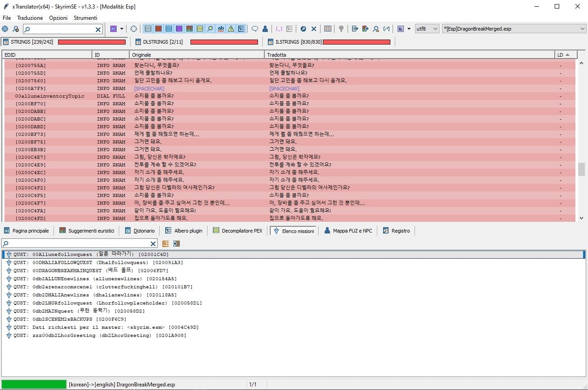588x390 pixels.
Task: Open the DragonBreakMerged.esp file dropdown
Action: [x=514, y=29]
